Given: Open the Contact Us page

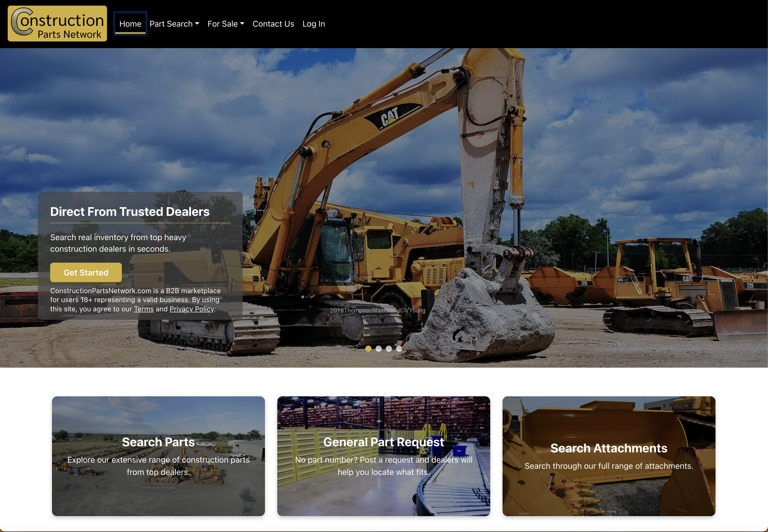Looking at the screenshot, I should tap(273, 24).
